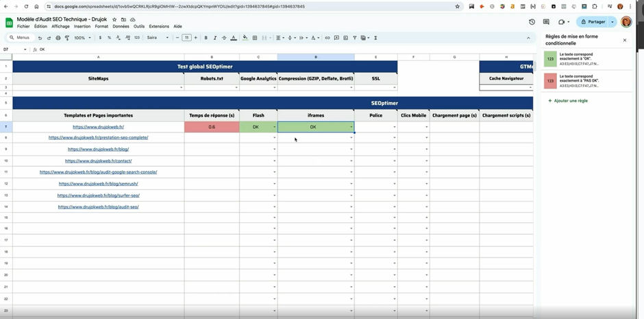Open the prestation-seo-complete link
Image resolution: width=644 pixels, height=319 pixels.
[98, 137]
